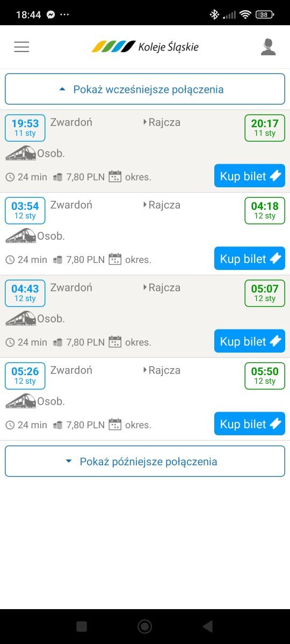290x644 pixels.
Task: Tap Kup bilet for the 04:43 train
Action: coord(249,341)
